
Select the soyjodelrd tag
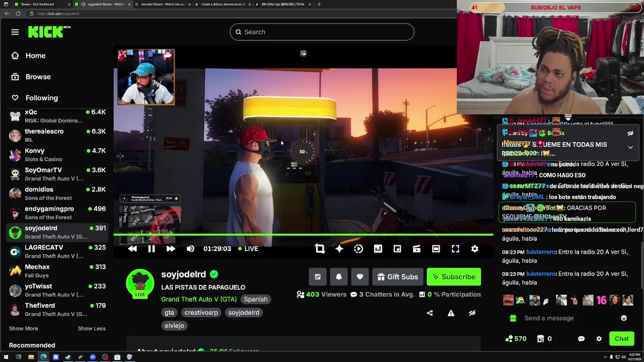244,313
